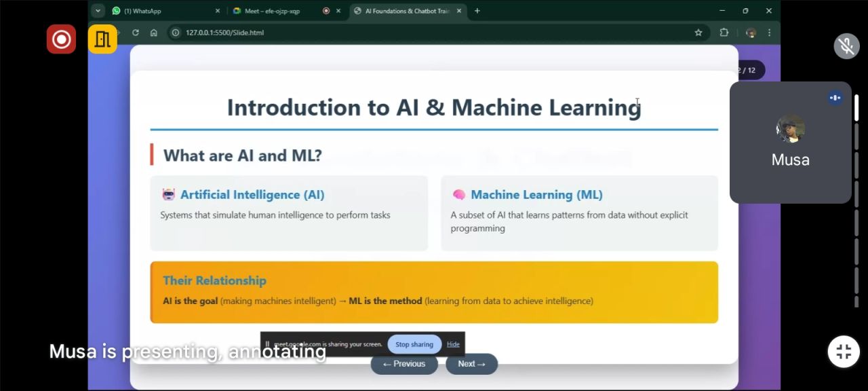Click the audio indicator on Musa's tile
868x391 pixels.
pos(835,98)
